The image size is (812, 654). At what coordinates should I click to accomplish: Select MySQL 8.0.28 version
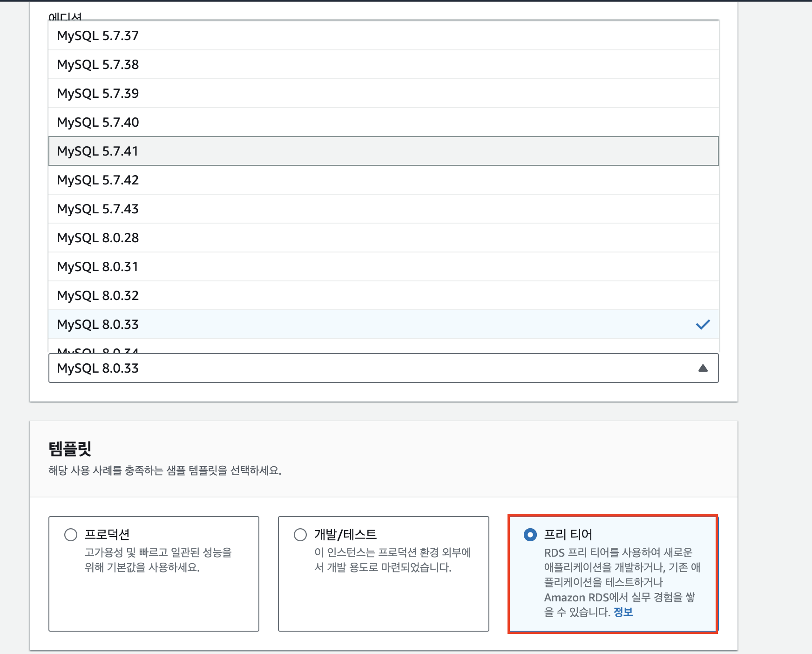[383, 238]
